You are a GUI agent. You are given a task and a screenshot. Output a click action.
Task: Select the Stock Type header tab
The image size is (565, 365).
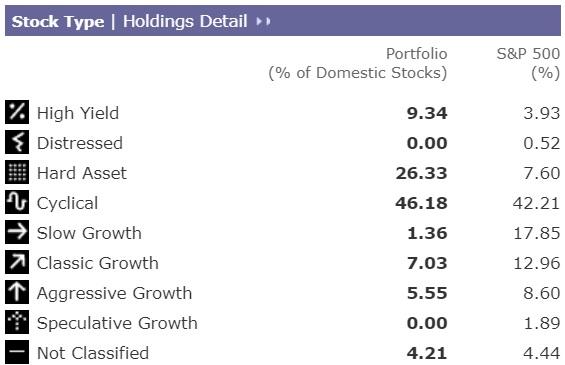tap(58, 22)
